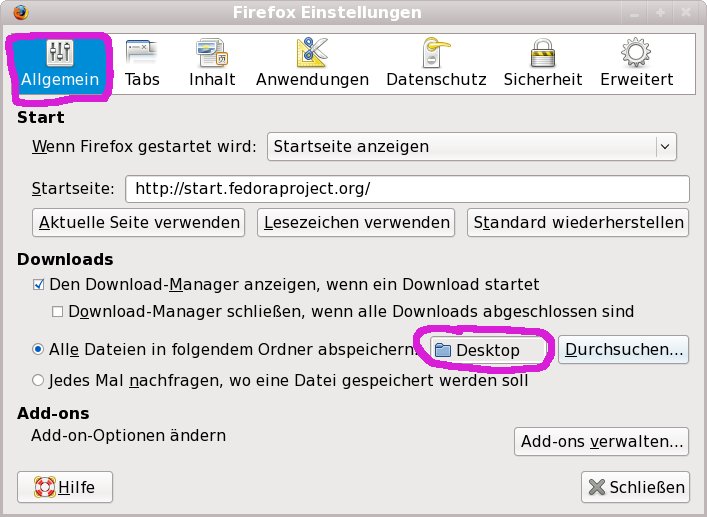This screenshot has height=517, width=707.
Task: Toggle Download-Manager anzeigen checkbox
Action: [x=39, y=285]
